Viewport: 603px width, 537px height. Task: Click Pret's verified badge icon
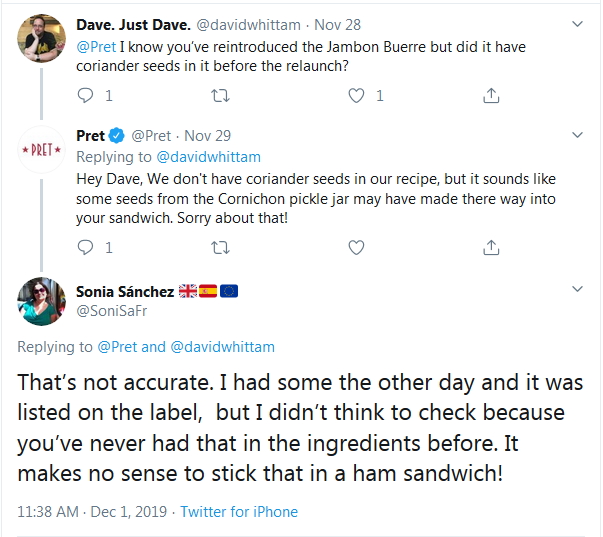pos(117,135)
